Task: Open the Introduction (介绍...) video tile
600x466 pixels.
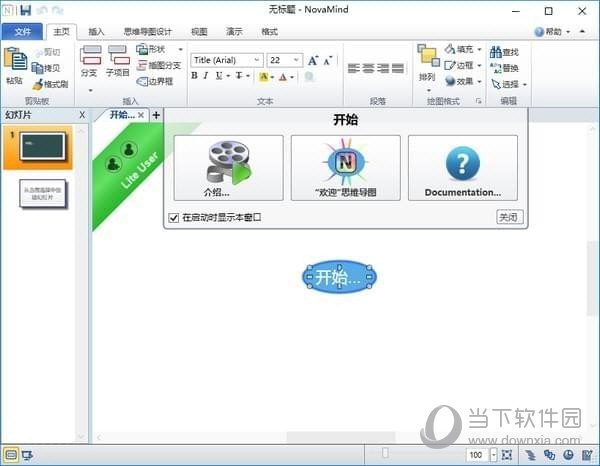Action: (228, 168)
